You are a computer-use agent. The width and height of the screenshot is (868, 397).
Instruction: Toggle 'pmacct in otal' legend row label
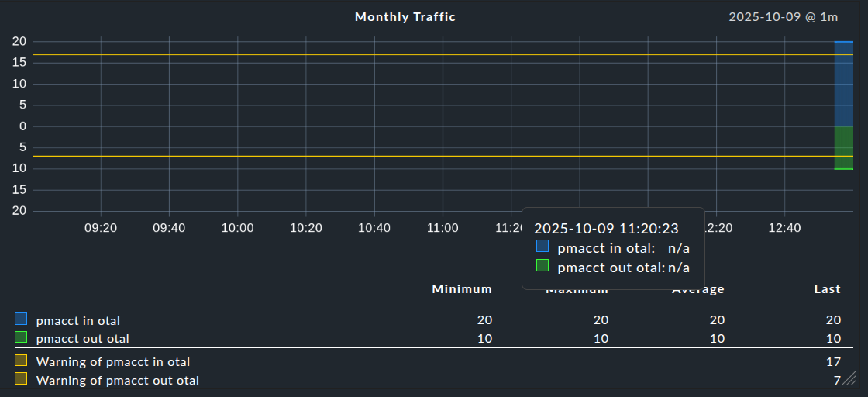coord(78,320)
